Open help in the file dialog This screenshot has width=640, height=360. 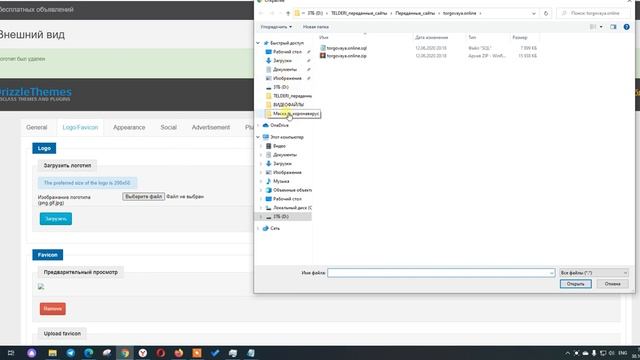point(627,27)
